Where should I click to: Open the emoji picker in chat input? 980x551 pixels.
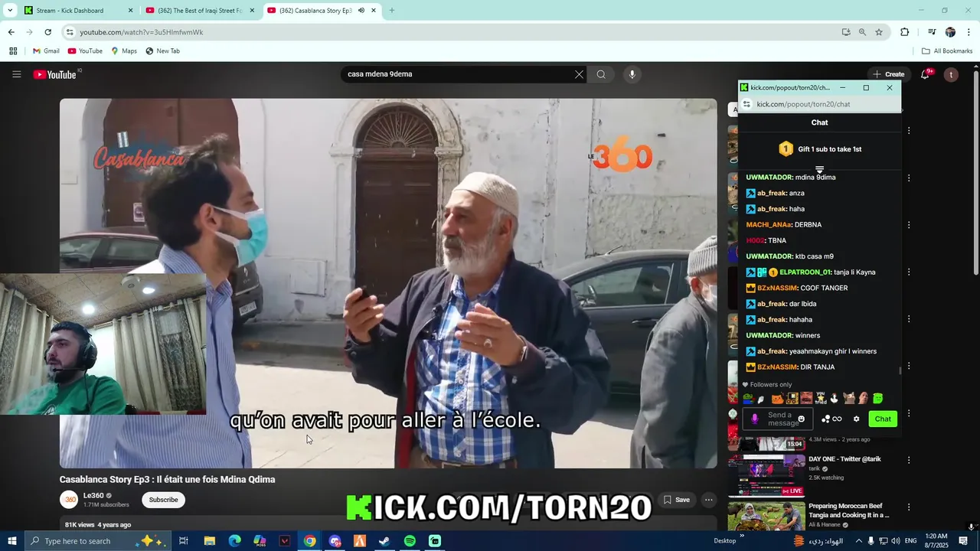pyautogui.click(x=801, y=419)
